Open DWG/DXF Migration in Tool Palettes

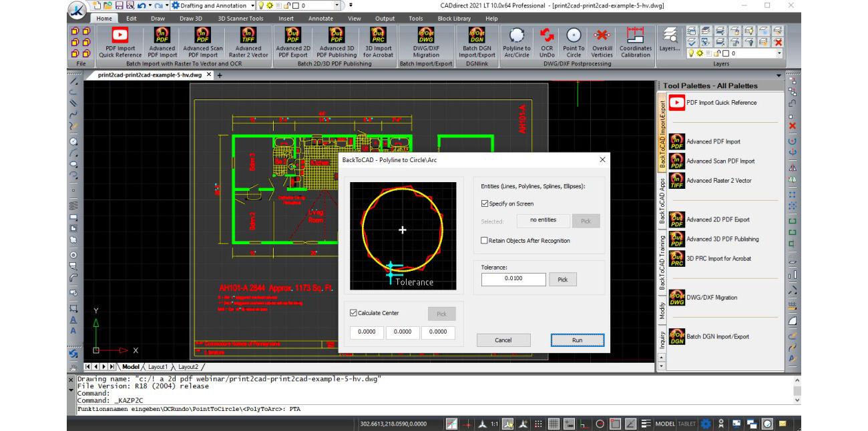(x=703, y=298)
